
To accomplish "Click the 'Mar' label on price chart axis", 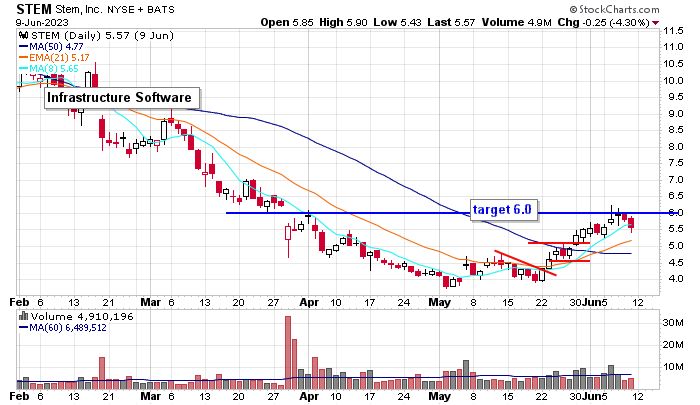I will 150,302.
